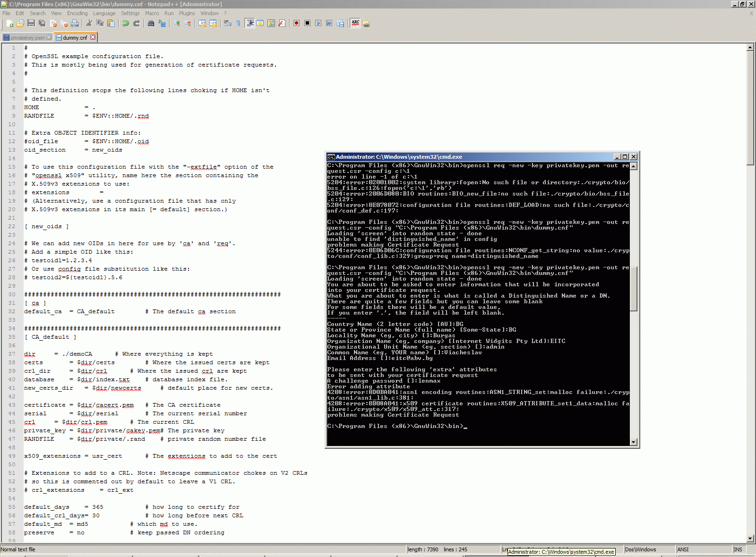Click the cmd.exe window system menu icon
This screenshot has height=557, width=756.
click(331, 157)
